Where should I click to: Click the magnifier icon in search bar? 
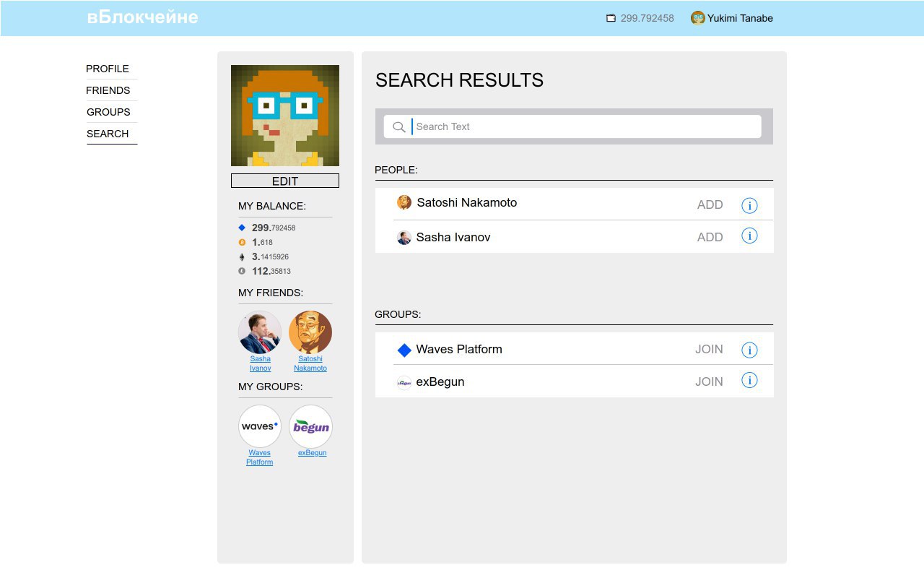click(x=398, y=127)
